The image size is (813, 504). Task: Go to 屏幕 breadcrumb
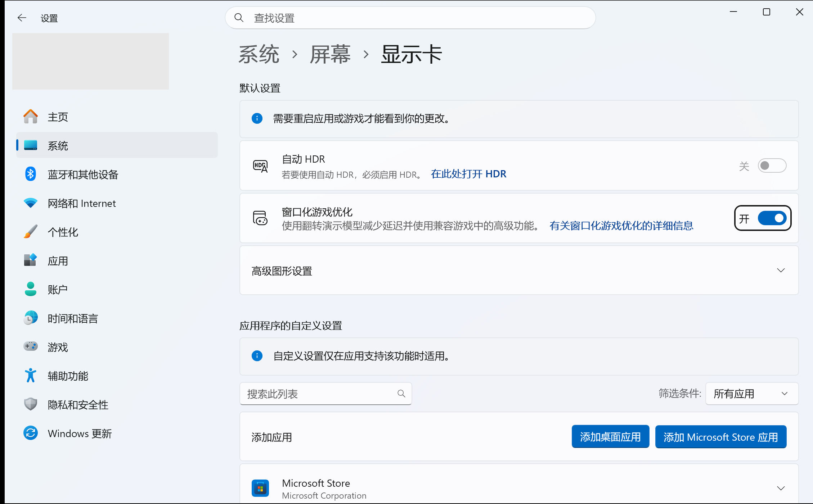[x=330, y=55]
